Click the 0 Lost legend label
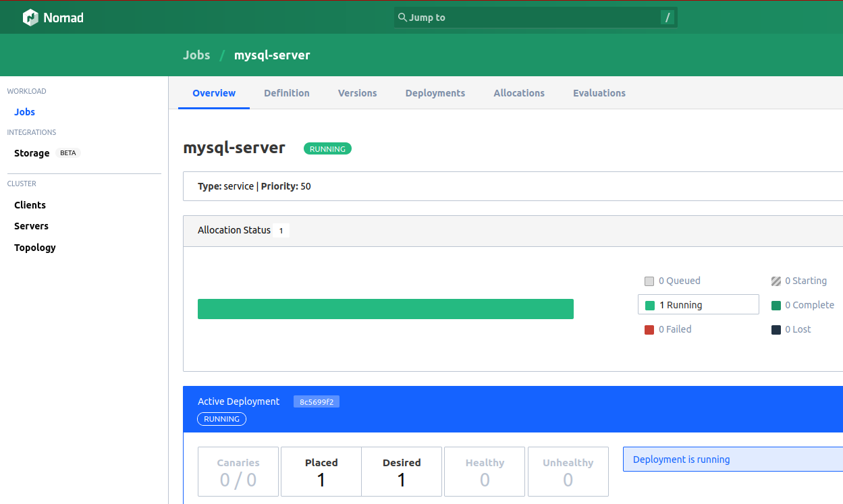 tap(798, 330)
